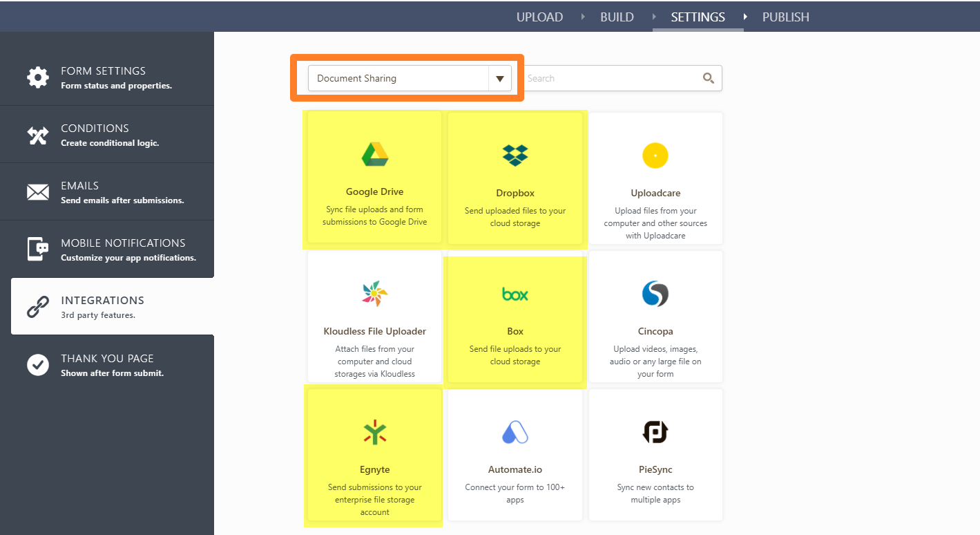The width and height of the screenshot is (980, 535).
Task: Open the Document Sharing category selector
Action: [398, 79]
